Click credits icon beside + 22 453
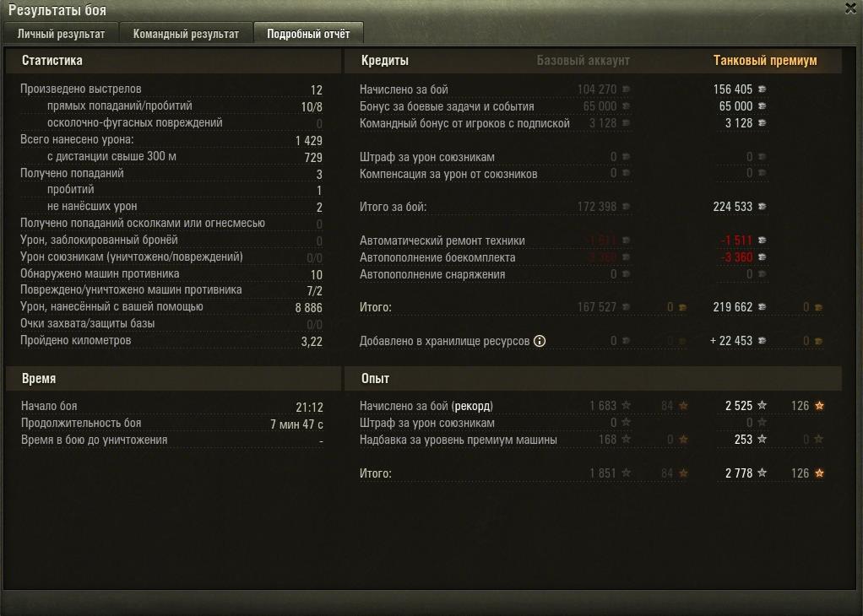The height and width of the screenshot is (616, 863). click(763, 341)
